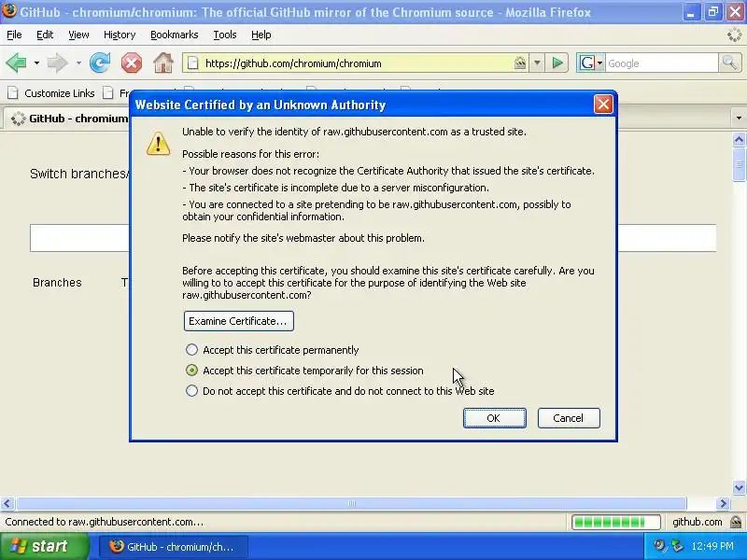
Task: Click the search magnifier icon
Action: coord(729,63)
